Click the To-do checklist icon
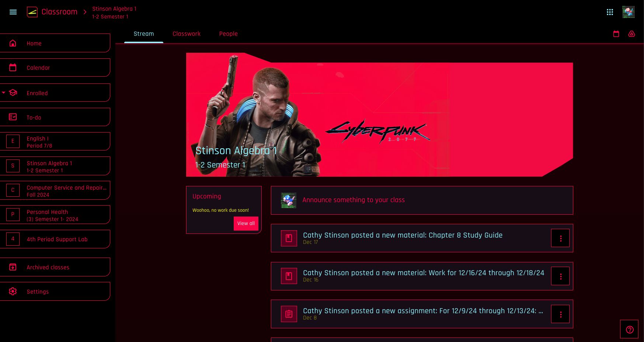The image size is (644, 342). coord(13,117)
